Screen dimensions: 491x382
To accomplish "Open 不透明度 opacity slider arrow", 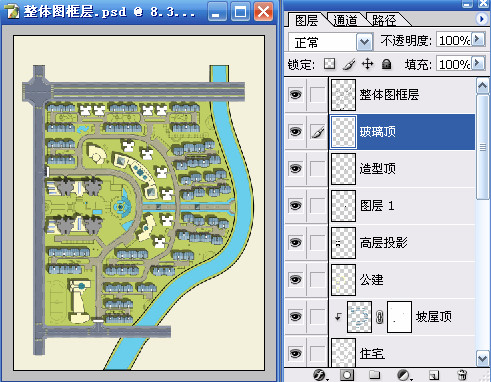I will click(479, 39).
